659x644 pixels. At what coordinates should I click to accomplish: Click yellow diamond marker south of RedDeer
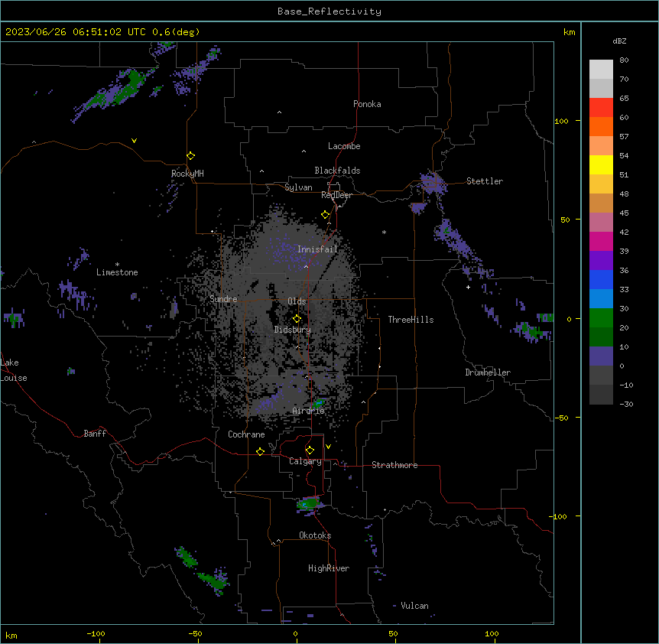click(325, 215)
